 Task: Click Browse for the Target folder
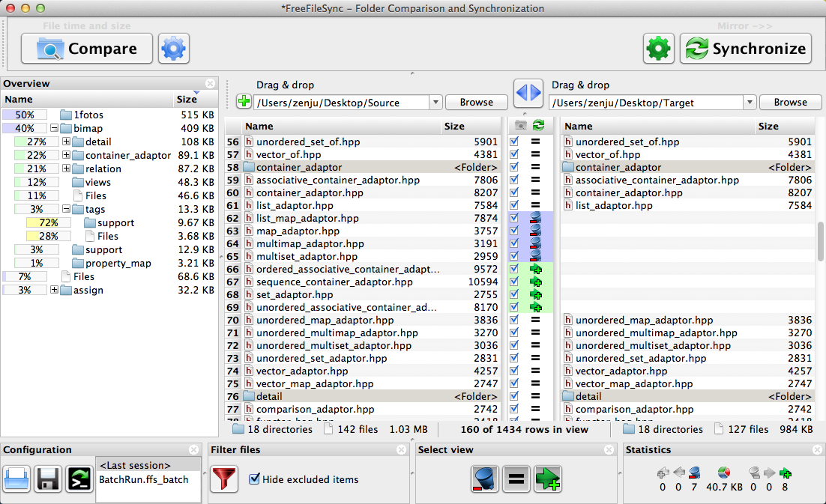point(790,103)
